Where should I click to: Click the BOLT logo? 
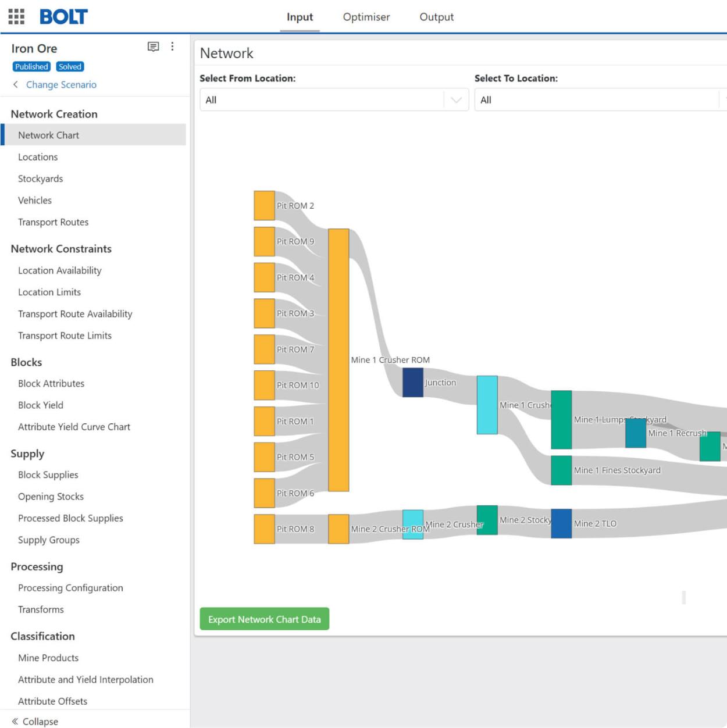coord(63,17)
